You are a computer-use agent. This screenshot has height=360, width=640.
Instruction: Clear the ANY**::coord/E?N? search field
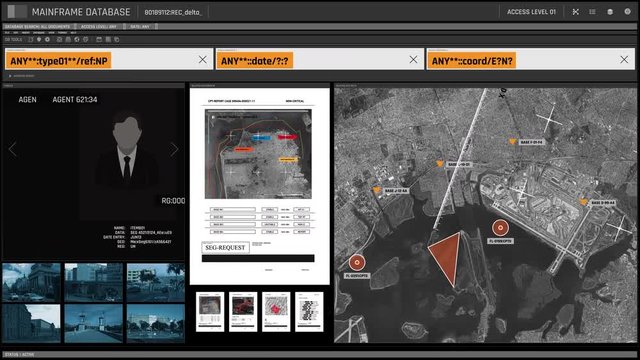tap(624, 60)
